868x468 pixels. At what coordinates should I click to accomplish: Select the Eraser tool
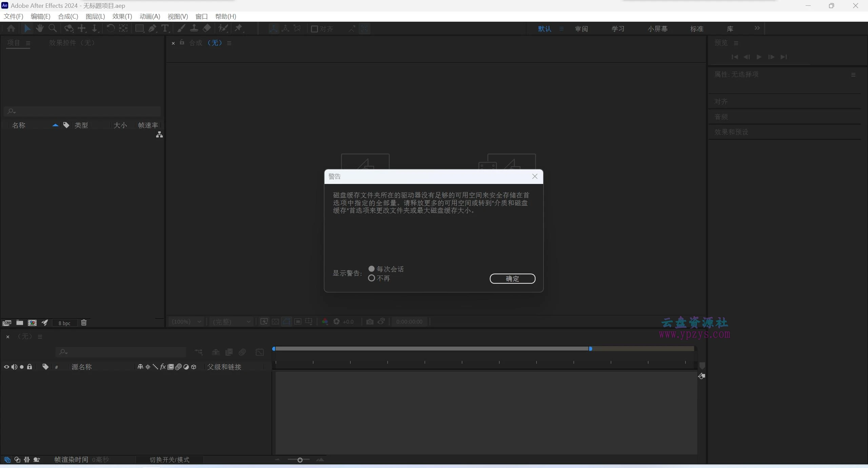tap(207, 29)
